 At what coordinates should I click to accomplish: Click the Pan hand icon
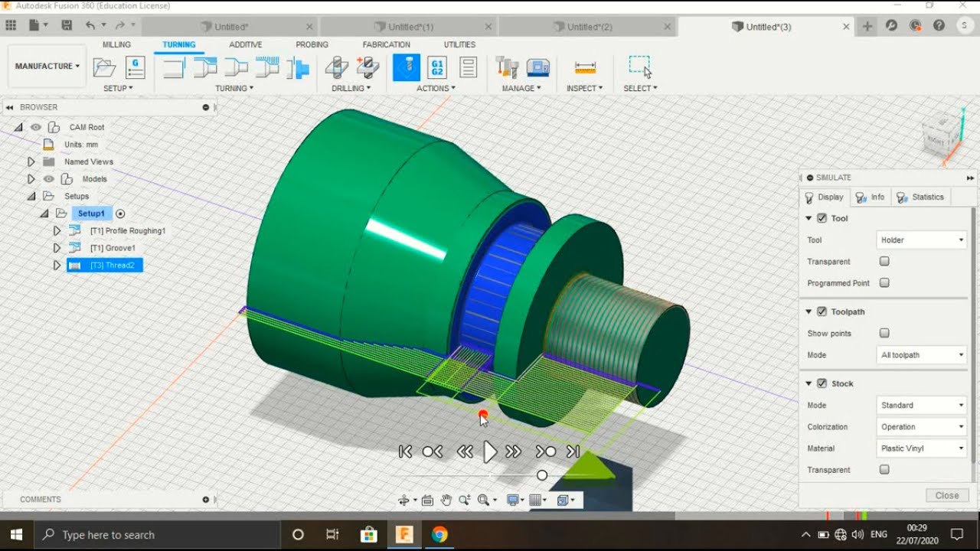(446, 500)
